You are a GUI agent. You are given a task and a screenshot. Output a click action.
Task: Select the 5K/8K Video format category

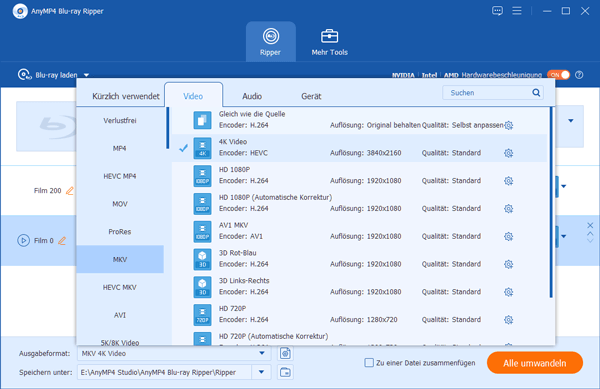(120, 342)
